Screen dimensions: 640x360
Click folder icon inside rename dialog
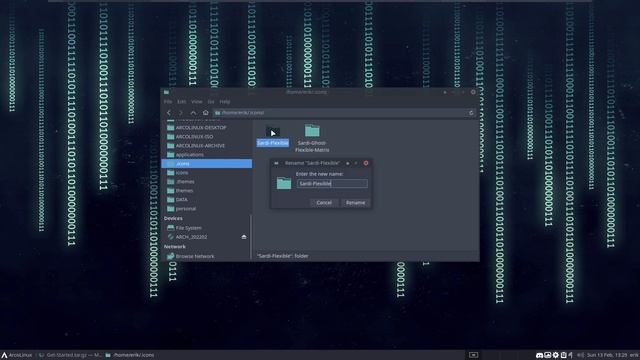pos(284,183)
